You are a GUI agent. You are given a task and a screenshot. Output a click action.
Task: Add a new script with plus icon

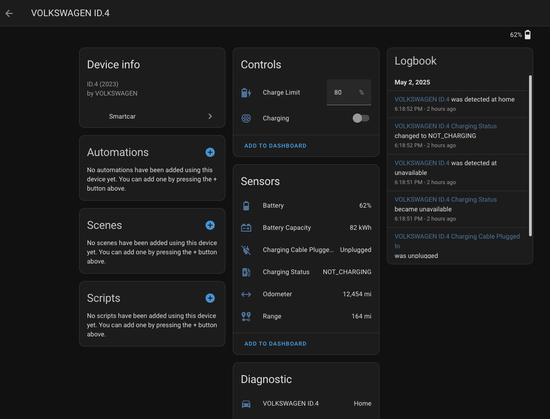tap(210, 298)
